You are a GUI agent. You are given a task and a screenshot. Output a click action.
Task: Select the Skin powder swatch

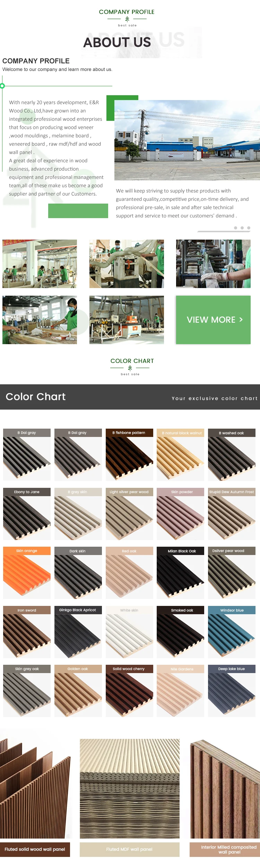tap(180, 514)
